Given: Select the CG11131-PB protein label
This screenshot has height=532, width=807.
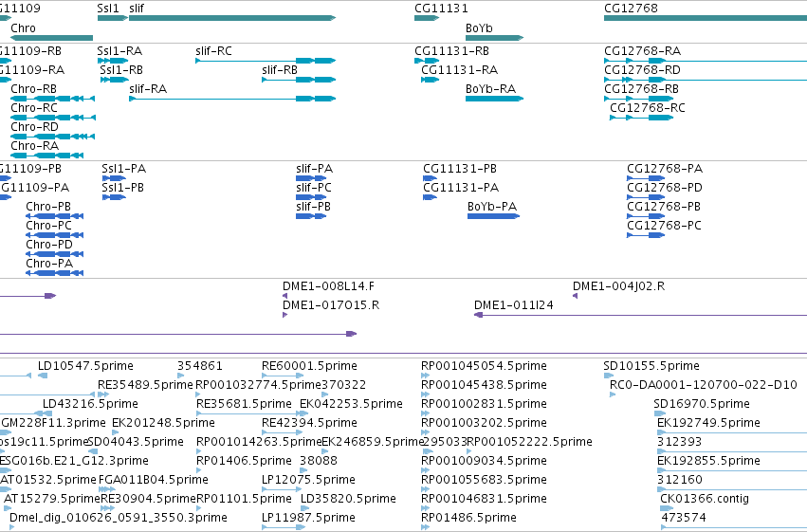Looking at the screenshot, I should (460, 169).
